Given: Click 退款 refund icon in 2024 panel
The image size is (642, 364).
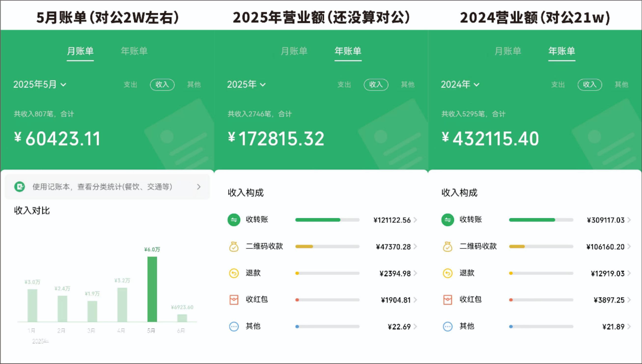Looking at the screenshot, I should tap(448, 273).
